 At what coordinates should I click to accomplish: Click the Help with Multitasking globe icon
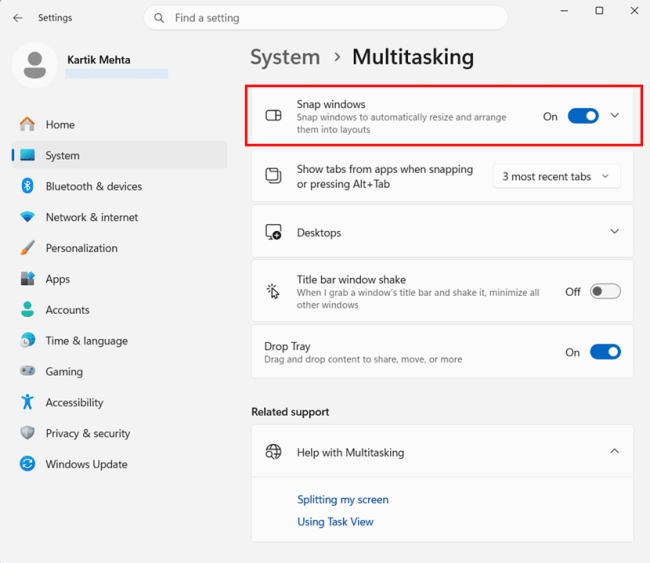click(273, 452)
